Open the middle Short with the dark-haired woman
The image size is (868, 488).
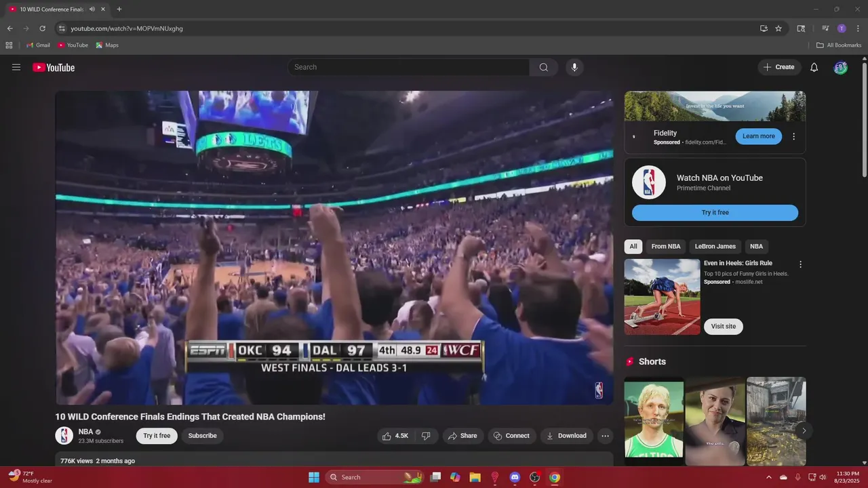pyautogui.click(x=715, y=420)
